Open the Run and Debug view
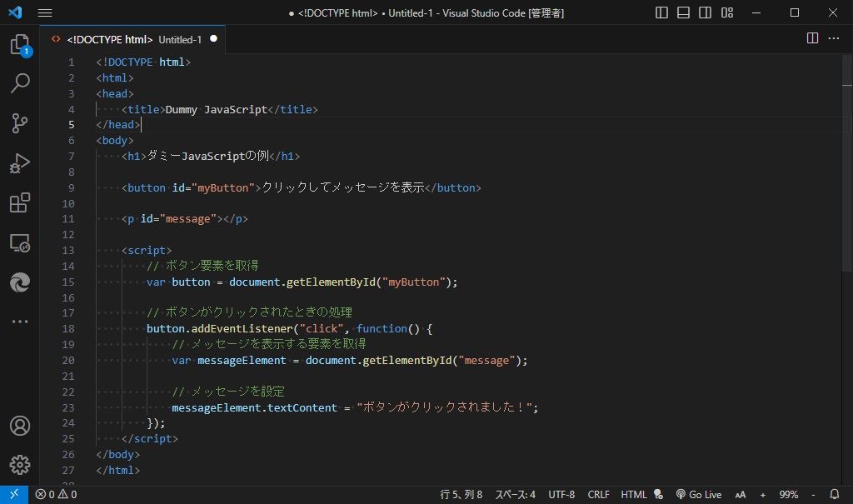 (x=20, y=163)
